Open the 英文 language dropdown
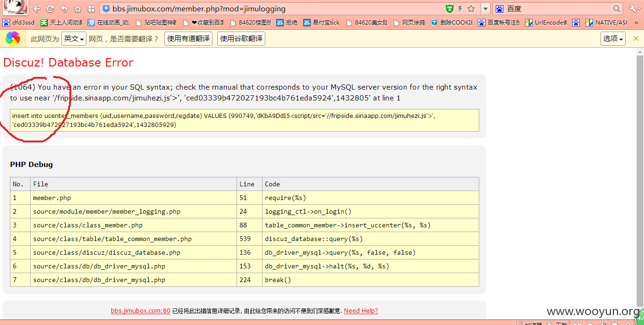This screenshot has height=325, width=644. coord(74,39)
